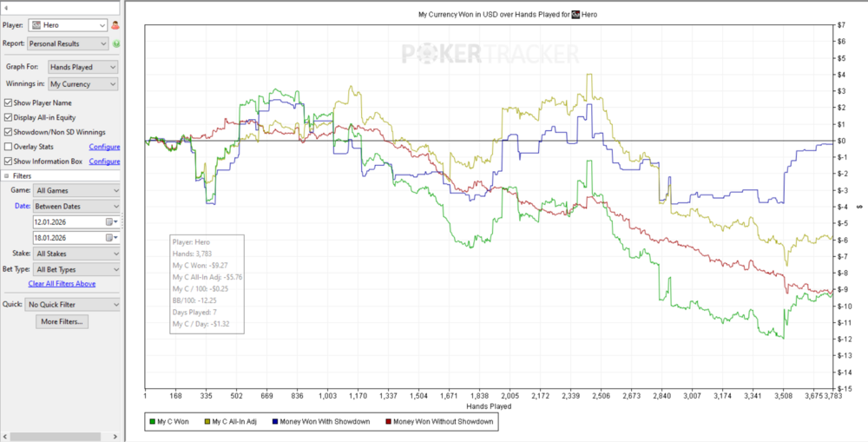Click the green help icon next to Report
Screen dimensions: 868x442
[x=115, y=43]
